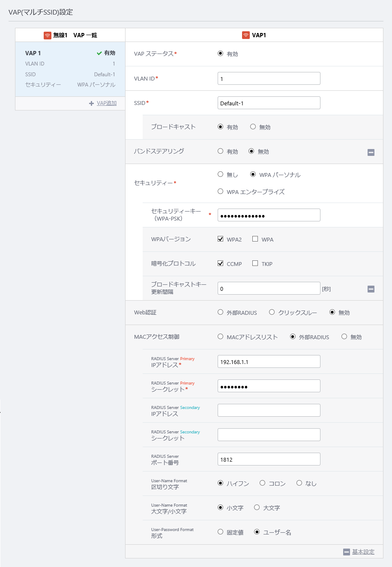392x567 pixels.
Task: Open the 基本設定 link at bottom
Action: pos(363,552)
